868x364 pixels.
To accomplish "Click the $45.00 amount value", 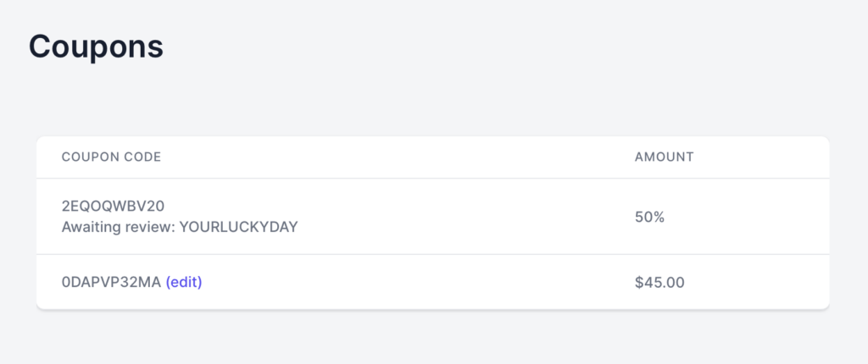I will pyautogui.click(x=659, y=283).
